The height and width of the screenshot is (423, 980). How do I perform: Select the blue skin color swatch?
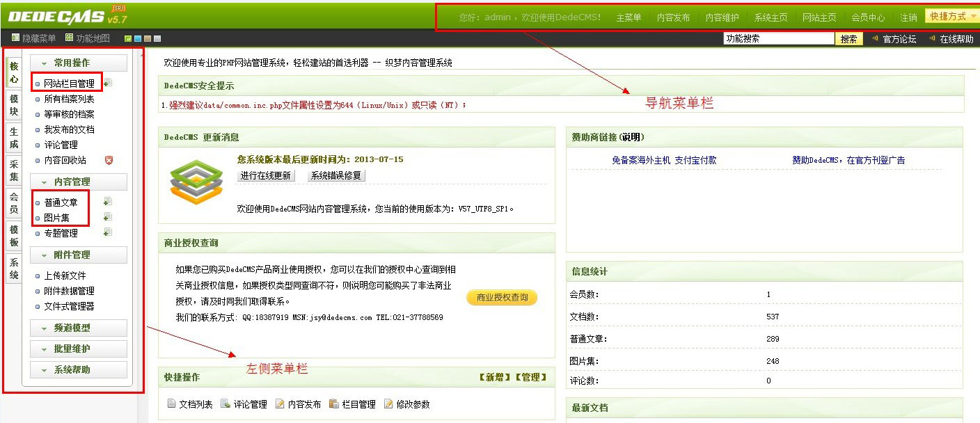[138, 38]
